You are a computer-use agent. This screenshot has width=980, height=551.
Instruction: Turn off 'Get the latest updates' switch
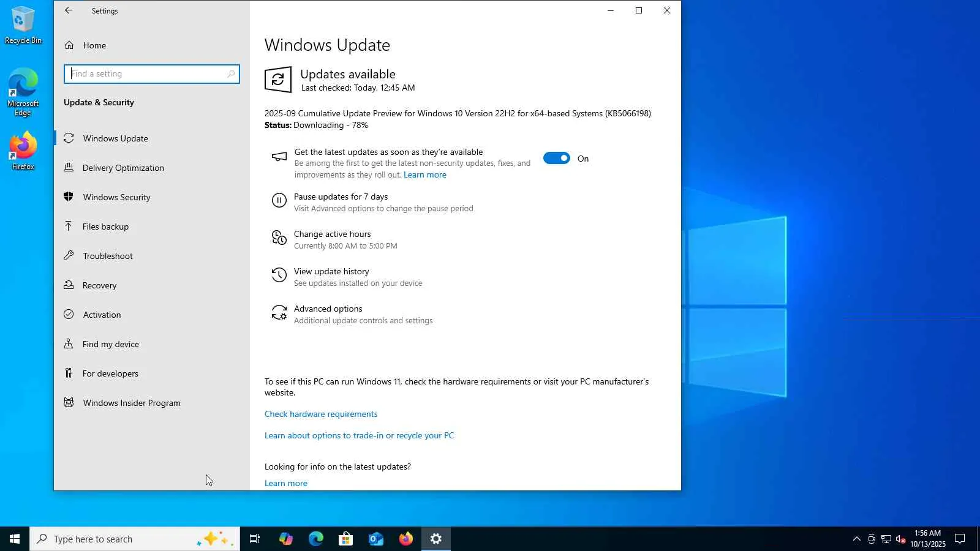[556, 159]
